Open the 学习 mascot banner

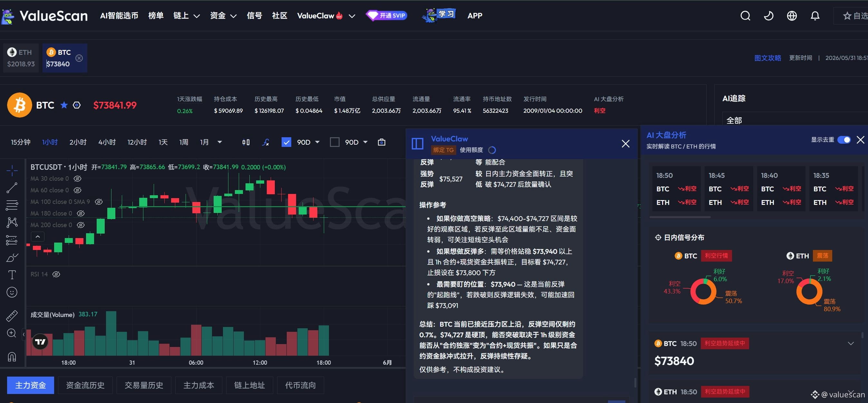[439, 15]
